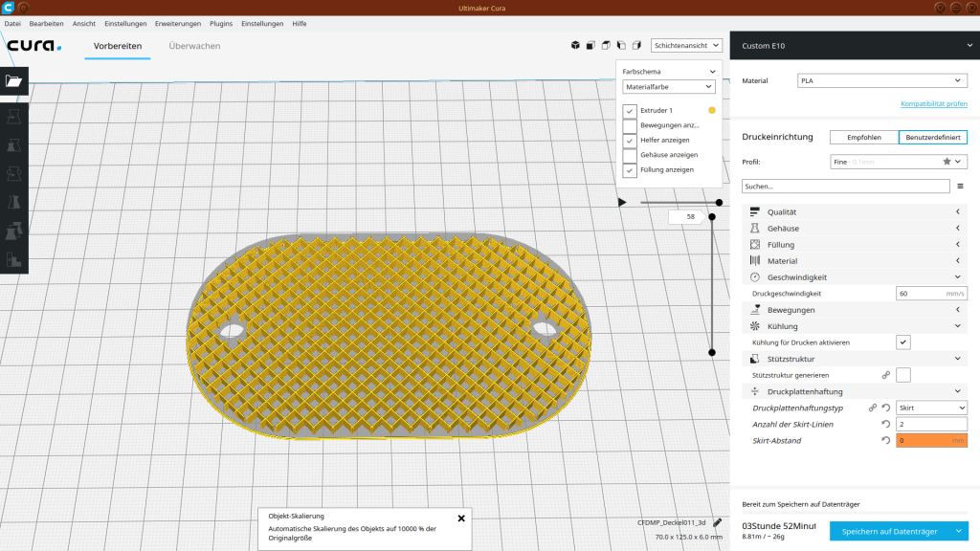Switch to the Überwachen tab
Screen dimensions: 980x551
tap(194, 46)
